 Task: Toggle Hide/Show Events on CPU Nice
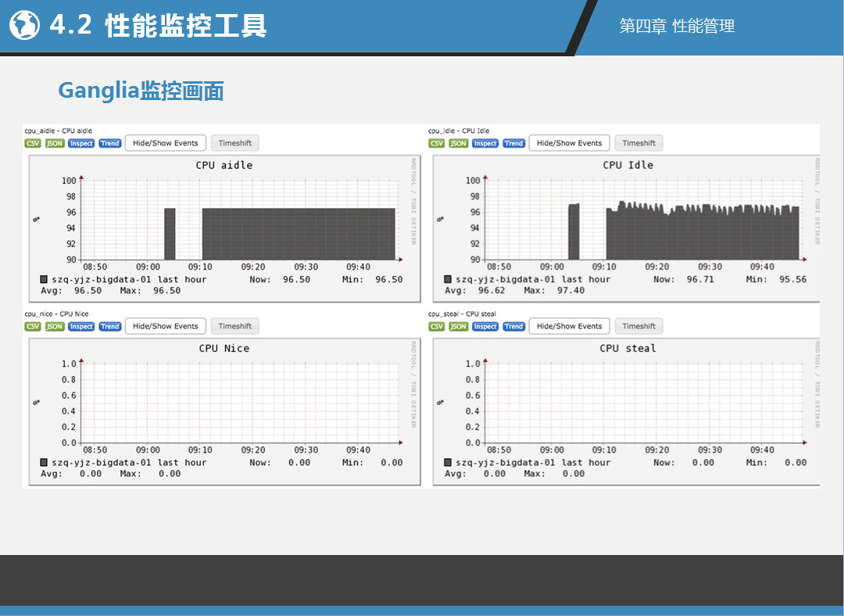pyautogui.click(x=166, y=326)
